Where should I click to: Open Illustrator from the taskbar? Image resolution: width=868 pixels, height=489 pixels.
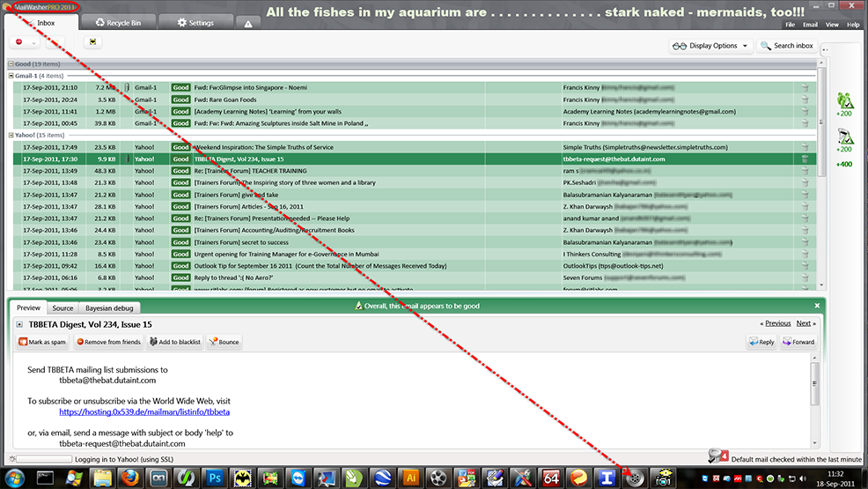[x=411, y=478]
